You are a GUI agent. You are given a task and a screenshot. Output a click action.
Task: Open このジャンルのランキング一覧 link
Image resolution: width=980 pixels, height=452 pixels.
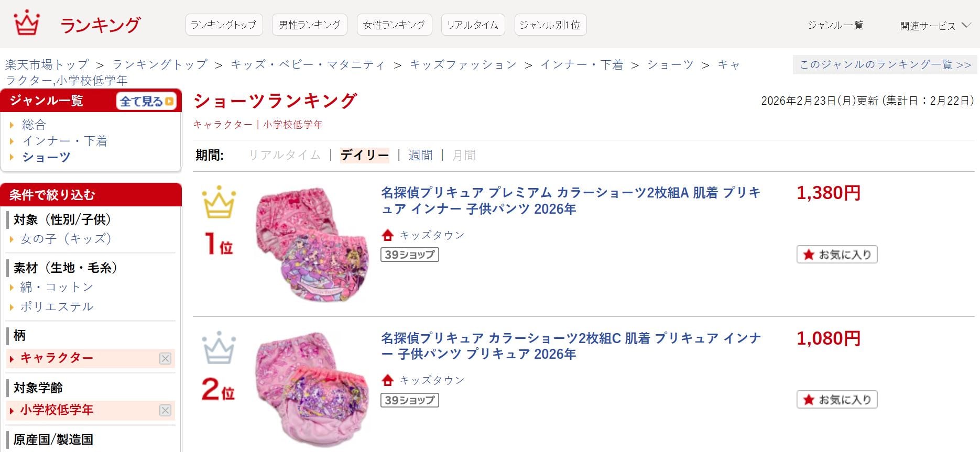[x=885, y=65]
